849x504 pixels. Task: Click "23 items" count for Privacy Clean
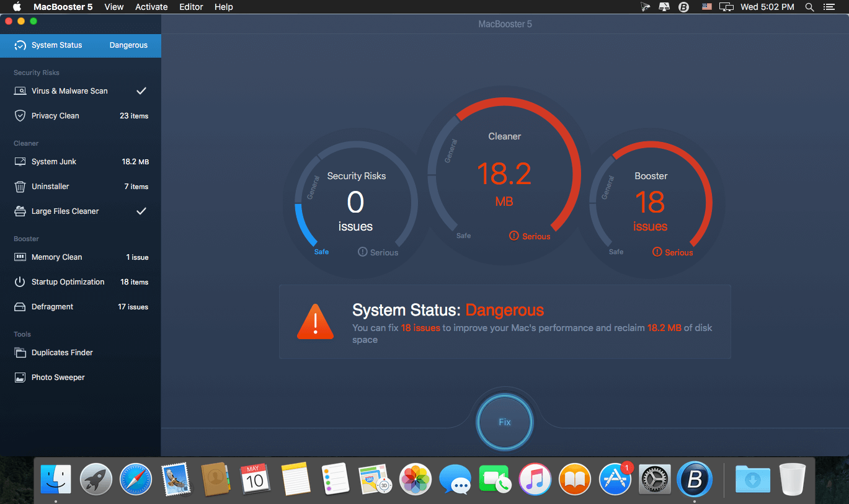134,116
